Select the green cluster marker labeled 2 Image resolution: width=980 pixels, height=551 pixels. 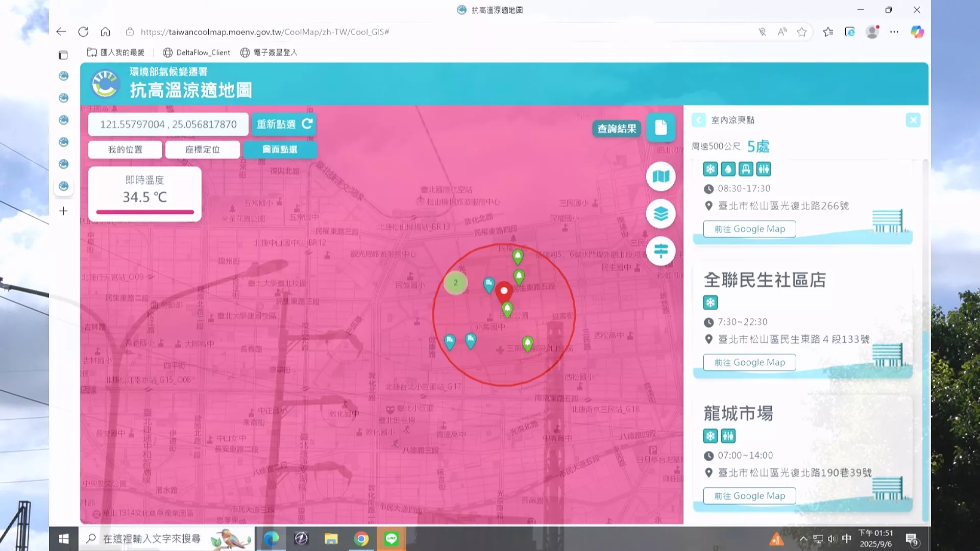[455, 283]
